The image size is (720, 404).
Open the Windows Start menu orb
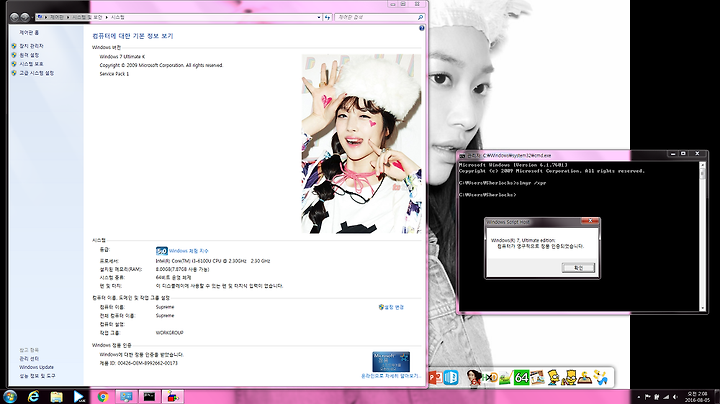9,396
